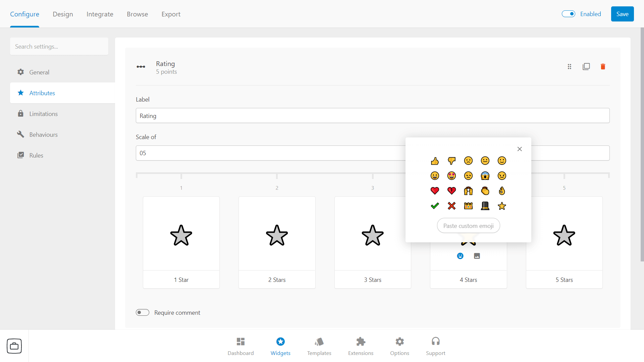Screen dimensions: 644x362
Task: Choose the red heart emoji
Action: 435,191
